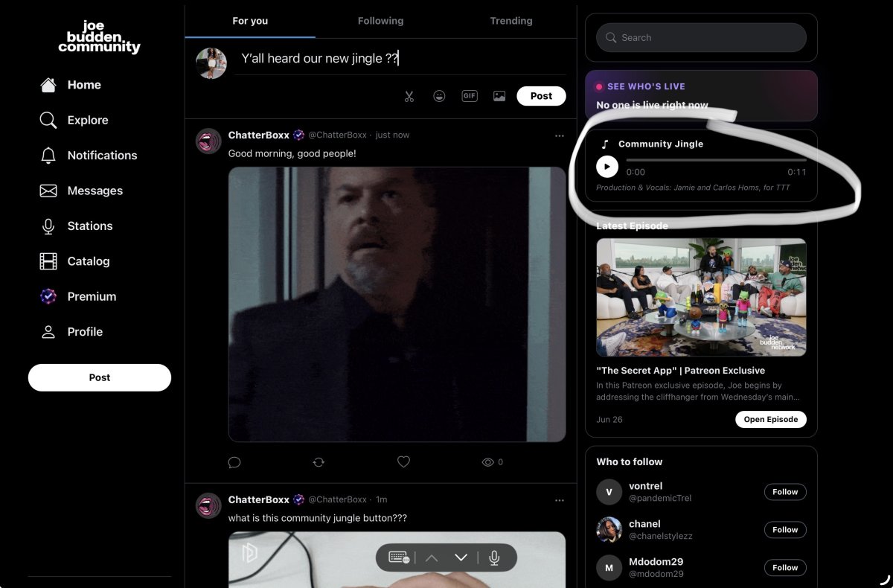Follow chanel
Image resolution: width=893 pixels, height=588 pixels.
click(x=785, y=530)
